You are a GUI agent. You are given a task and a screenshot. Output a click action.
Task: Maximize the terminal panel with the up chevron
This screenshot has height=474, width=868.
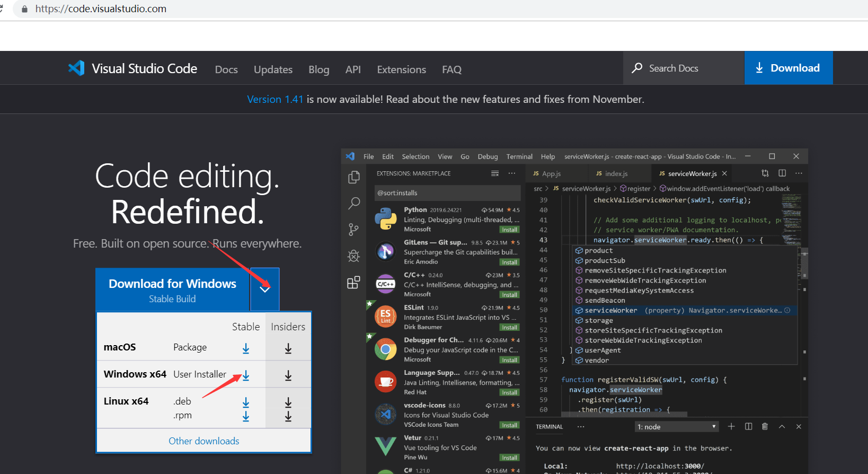point(782,426)
